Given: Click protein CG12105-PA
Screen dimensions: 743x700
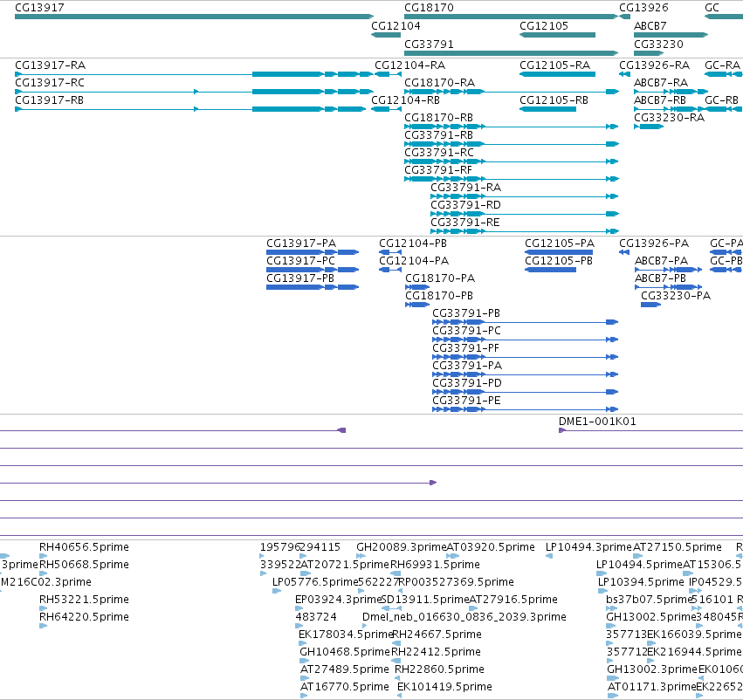Looking at the screenshot, I should pos(559,252).
